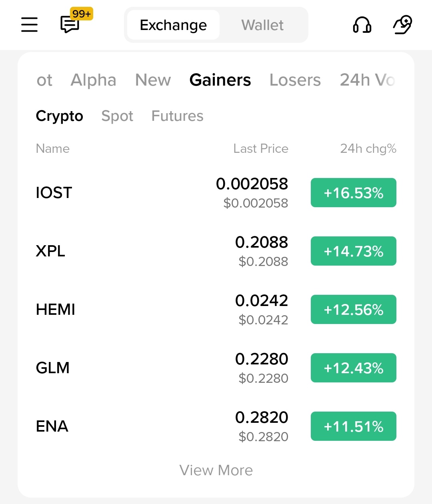
Task: Click HEMI +12.56% change badge
Action: click(353, 310)
